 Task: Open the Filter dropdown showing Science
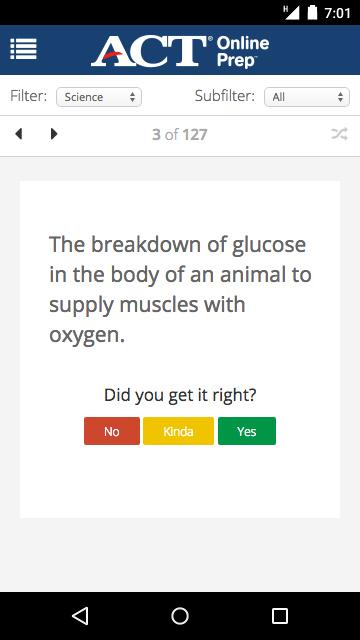click(99, 97)
